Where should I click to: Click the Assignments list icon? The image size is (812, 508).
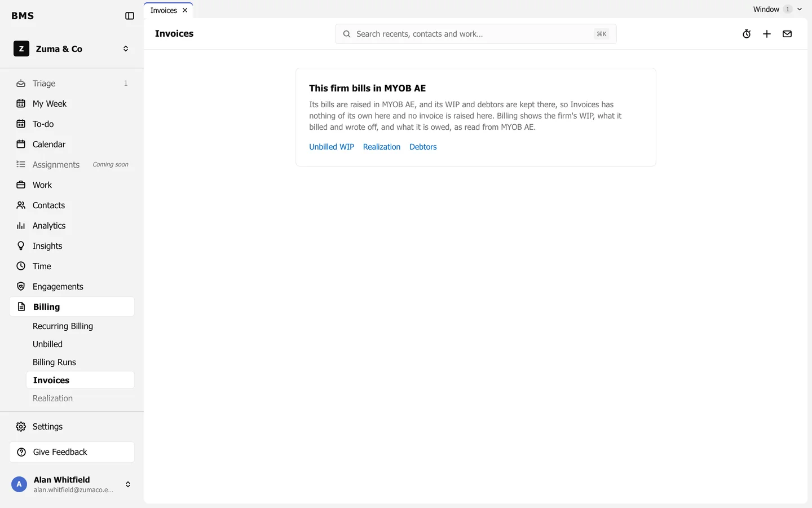pyautogui.click(x=21, y=165)
